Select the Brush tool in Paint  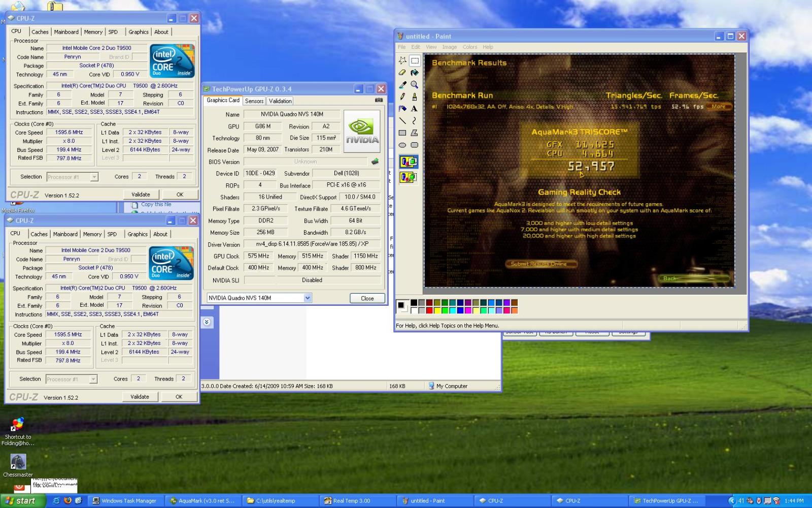point(415,97)
